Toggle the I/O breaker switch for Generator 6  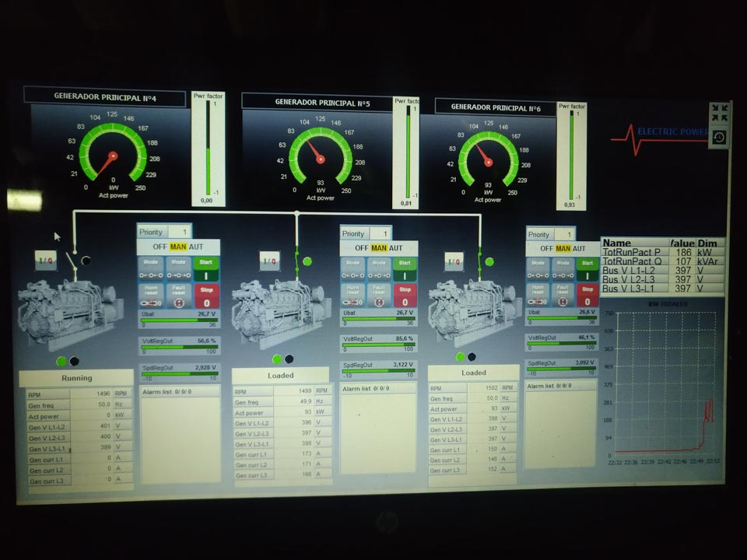(x=456, y=262)
